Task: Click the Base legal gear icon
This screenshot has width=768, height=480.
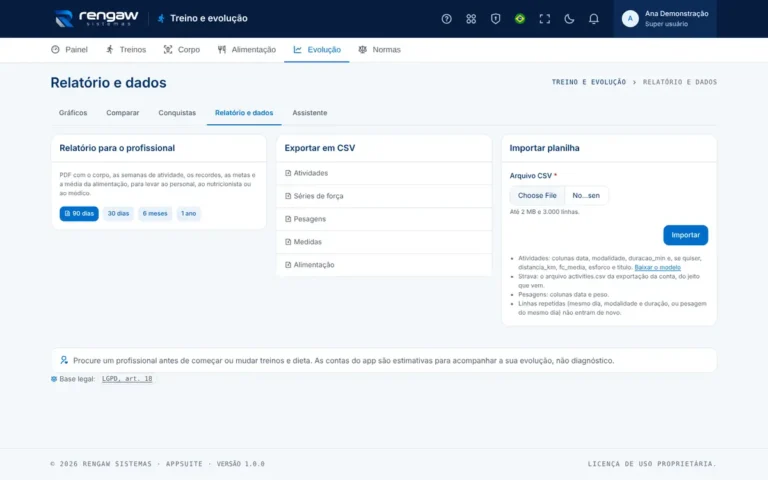Action: 54,379
